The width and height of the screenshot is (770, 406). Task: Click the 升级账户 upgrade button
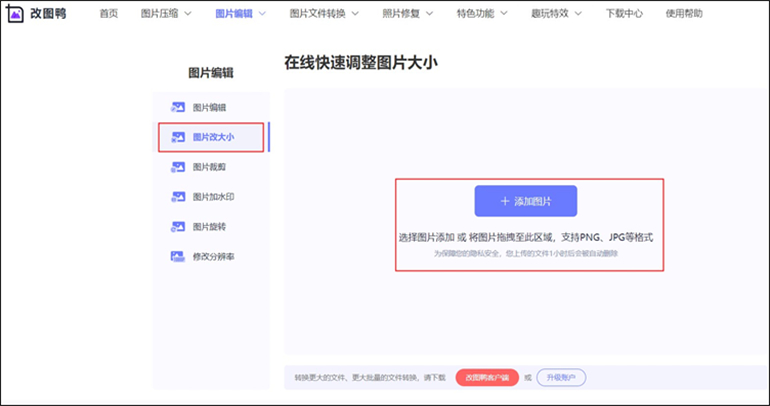pyautogui.click(x=561, y=377)
